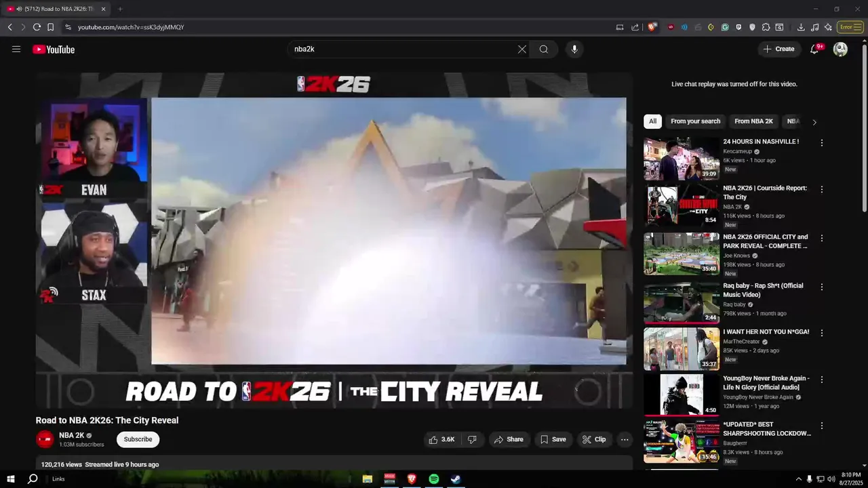Open options for BEST SHARPSHOOTING LOCKDOWN video

coord(822,426)
